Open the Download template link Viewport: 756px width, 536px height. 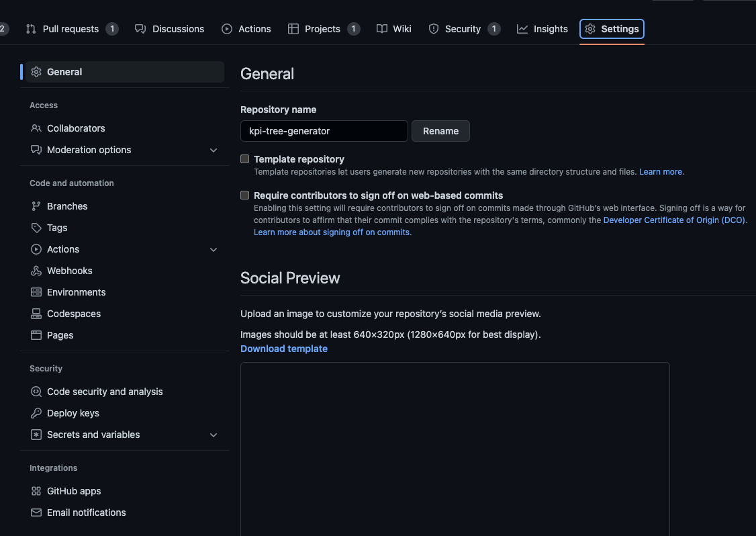pos(283,348)
